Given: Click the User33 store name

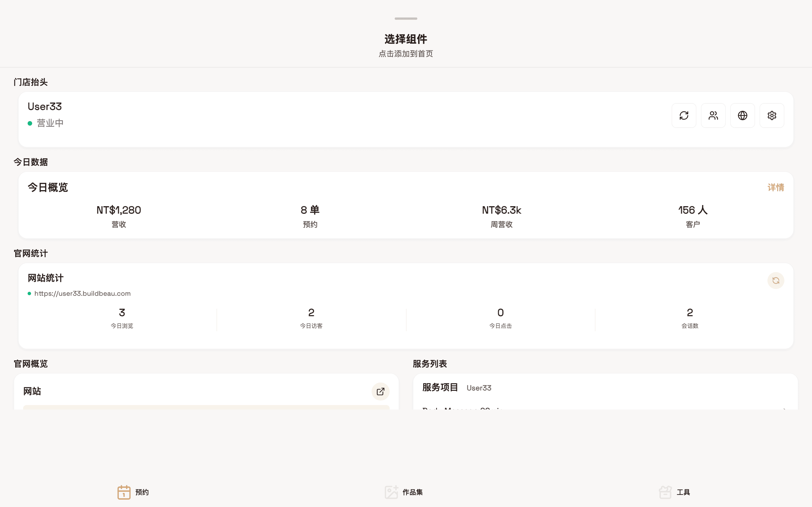Looking at the screenshot, I should (x=45, y=107).
